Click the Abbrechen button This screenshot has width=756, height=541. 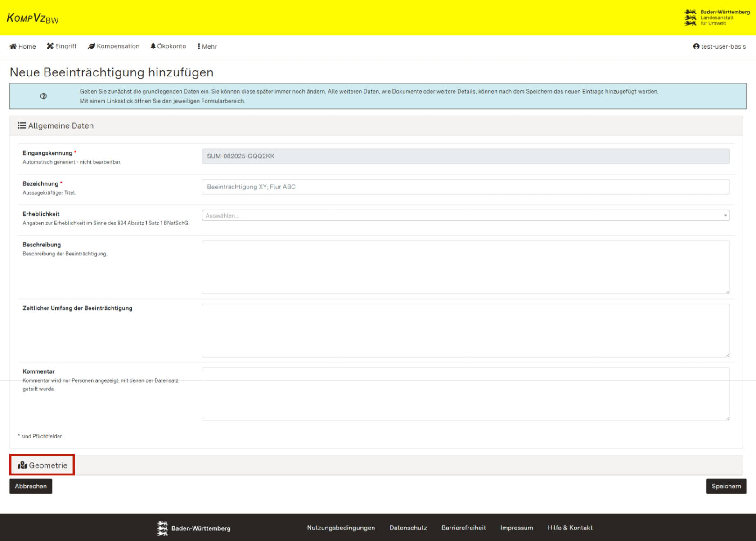pyautogui.click(x=31, y=486)
